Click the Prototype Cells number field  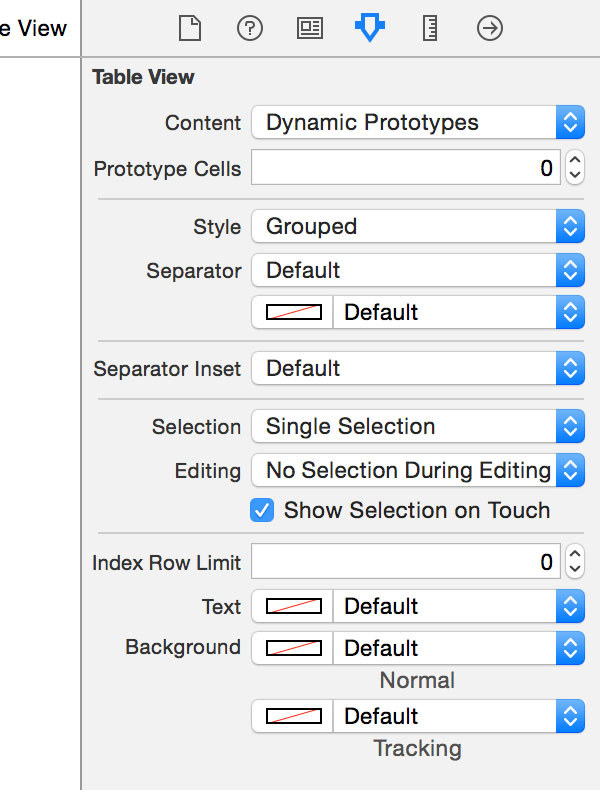(x=406, y=167)
